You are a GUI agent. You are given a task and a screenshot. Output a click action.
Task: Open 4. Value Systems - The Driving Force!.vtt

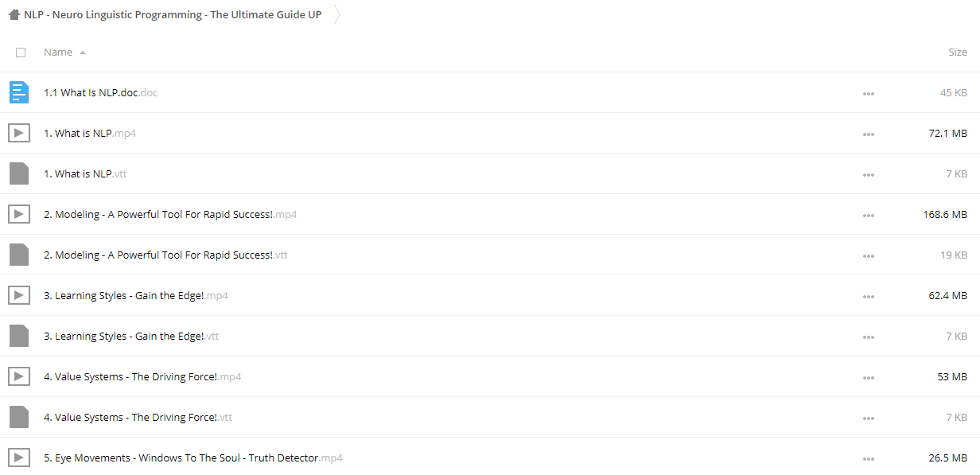point(138,417)
